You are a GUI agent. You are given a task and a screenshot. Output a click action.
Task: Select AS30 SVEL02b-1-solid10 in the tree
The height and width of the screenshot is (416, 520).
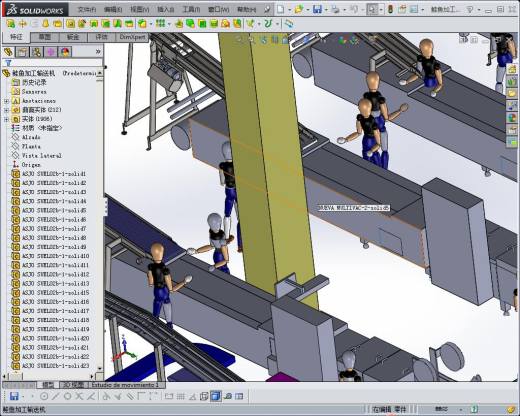click(x=50, y=256)
